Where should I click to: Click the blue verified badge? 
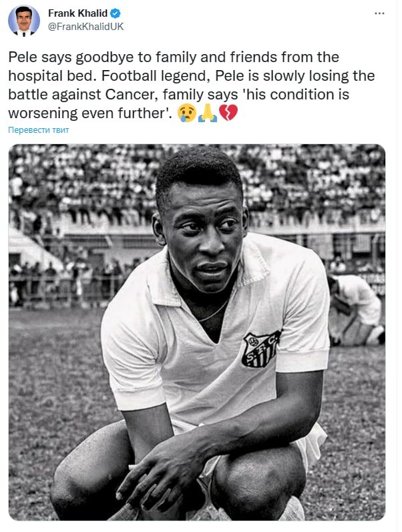(116, 13)
